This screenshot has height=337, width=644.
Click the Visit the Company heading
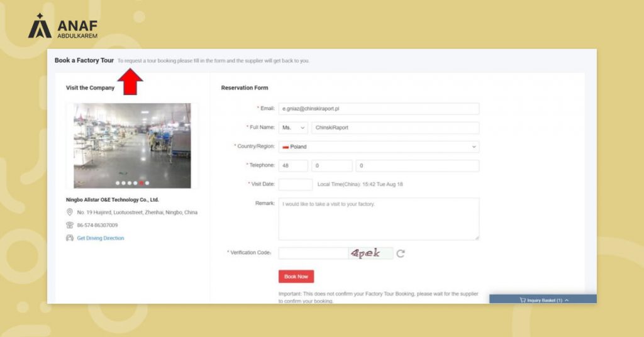click(x=90, y=88)
